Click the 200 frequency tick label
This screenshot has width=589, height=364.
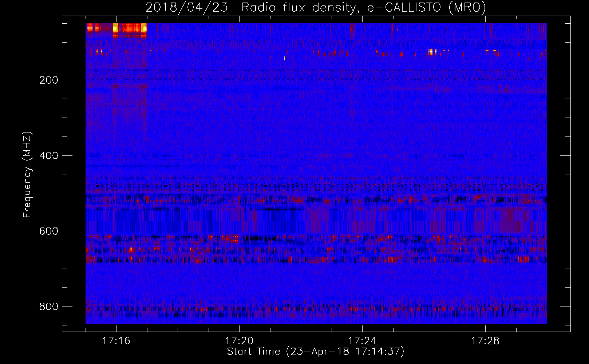[49, 80]
